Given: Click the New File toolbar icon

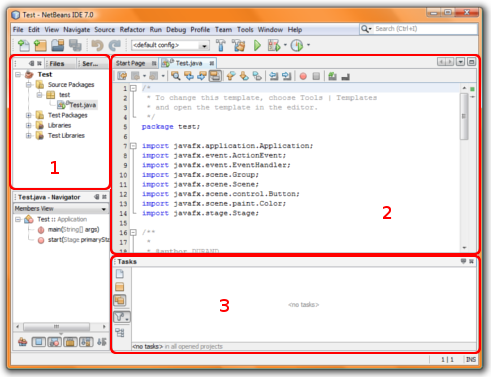Looking at the screenshot, I should click(x=24, y=45).
